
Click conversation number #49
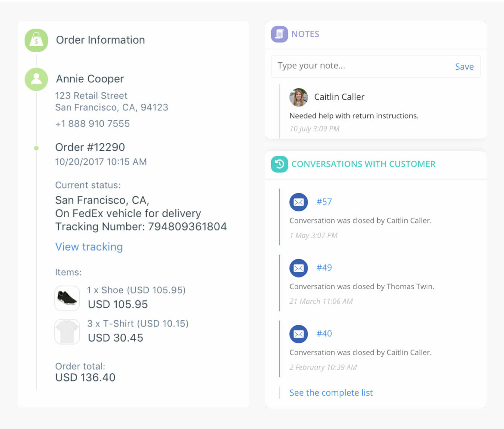click(x=324, y=268)
